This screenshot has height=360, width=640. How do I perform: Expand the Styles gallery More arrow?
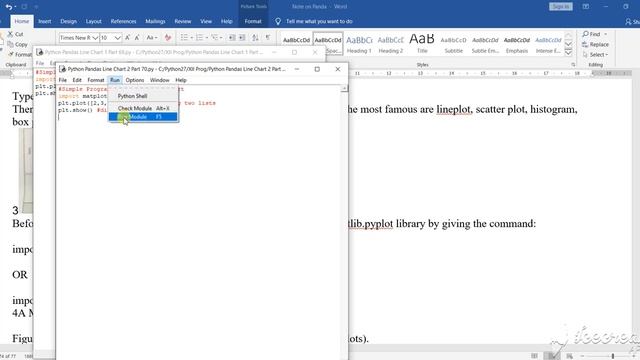coord(568,52)
